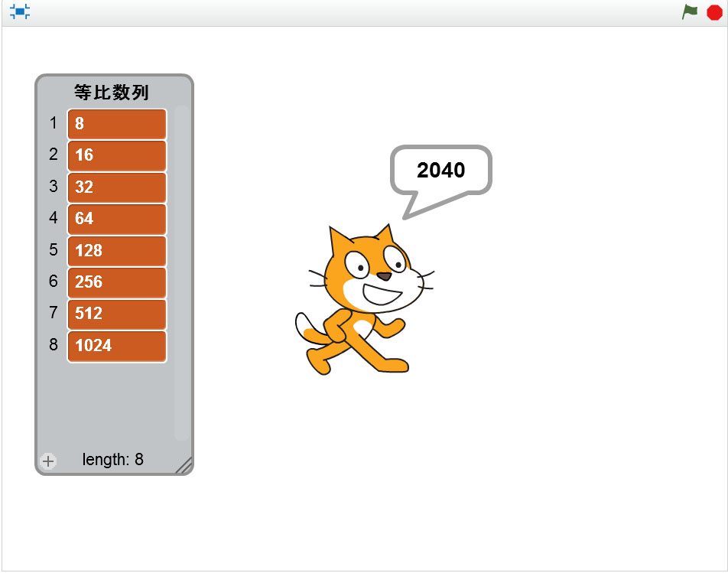The width and height of the screenshot is (728, 573).
Task: Exit presentation mode using blue icon
Action: coord(20,11)
